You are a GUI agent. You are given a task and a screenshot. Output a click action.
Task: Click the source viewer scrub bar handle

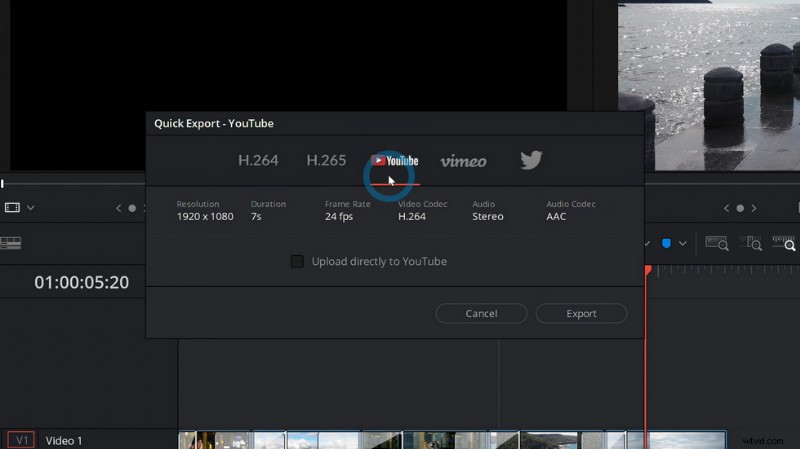click(x=2, y=183)
